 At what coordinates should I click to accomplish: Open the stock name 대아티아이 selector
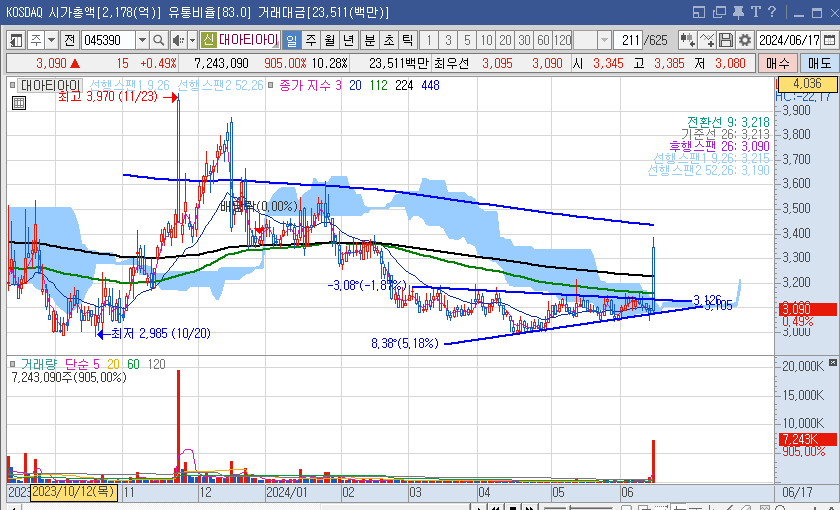(x=248, y=40)
